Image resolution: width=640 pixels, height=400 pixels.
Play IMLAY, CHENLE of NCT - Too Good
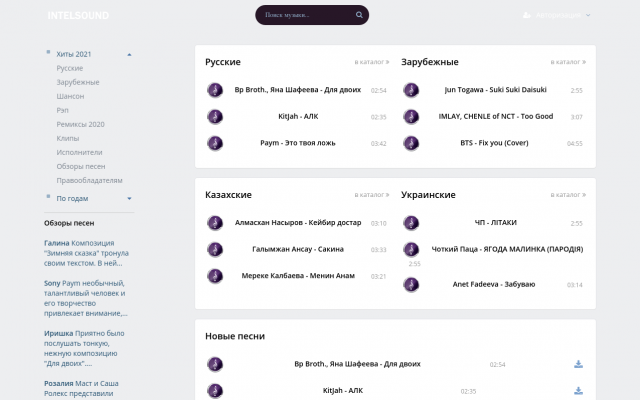click(x=411, y=117)
